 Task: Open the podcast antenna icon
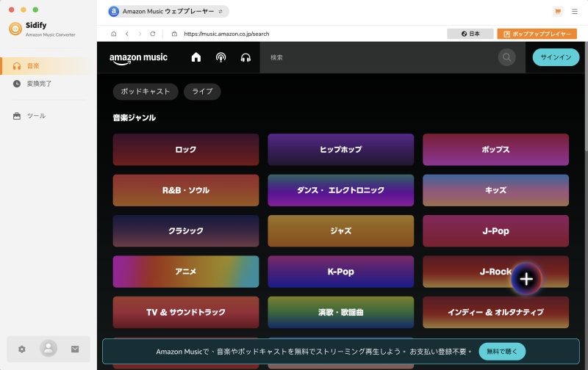pyautogui.click(x=221, y=57)
